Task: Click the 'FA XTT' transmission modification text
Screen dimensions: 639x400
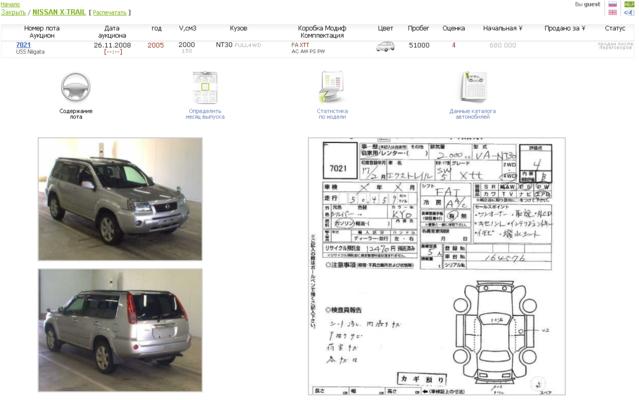Action: (300, 45)
